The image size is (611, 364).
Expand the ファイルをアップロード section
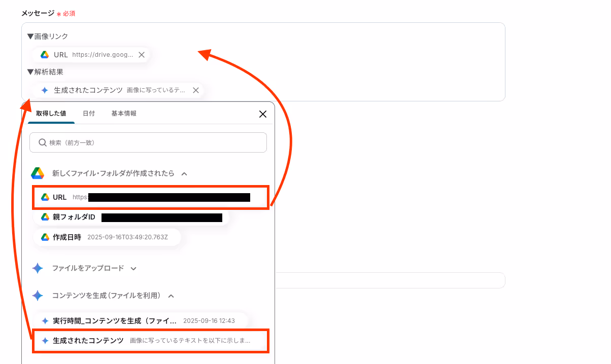[133, 268]
